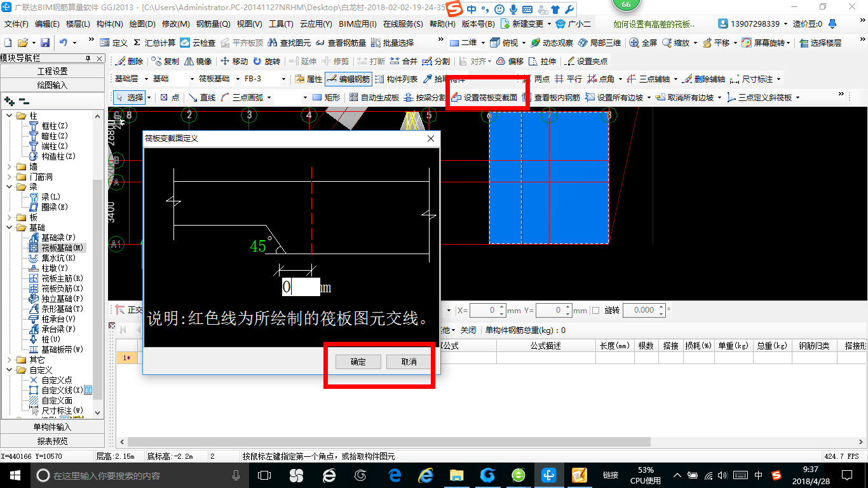Open 查看钢筋量 rebar quantity view
The width and height of the screenshot is (868, 488).
(341, 43)
